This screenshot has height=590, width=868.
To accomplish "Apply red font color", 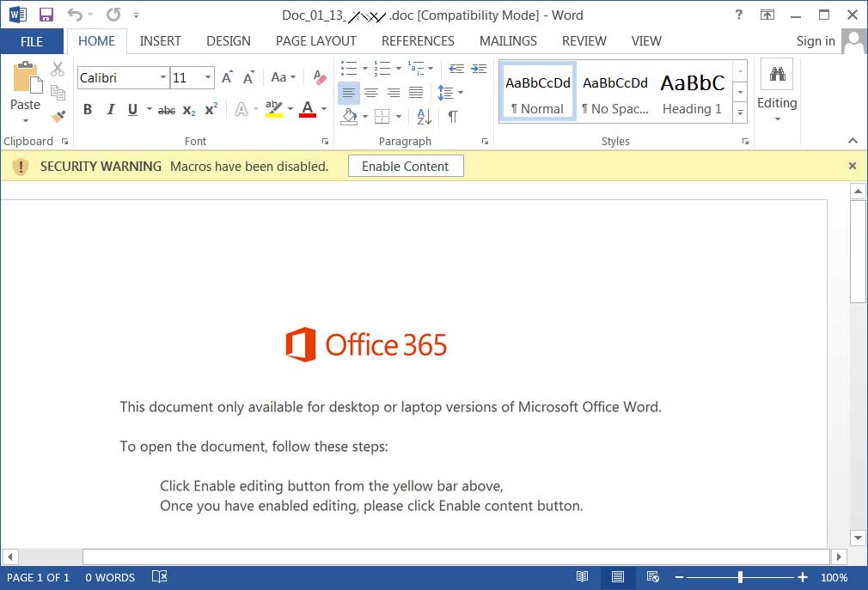I will click(x=308, y=109).
